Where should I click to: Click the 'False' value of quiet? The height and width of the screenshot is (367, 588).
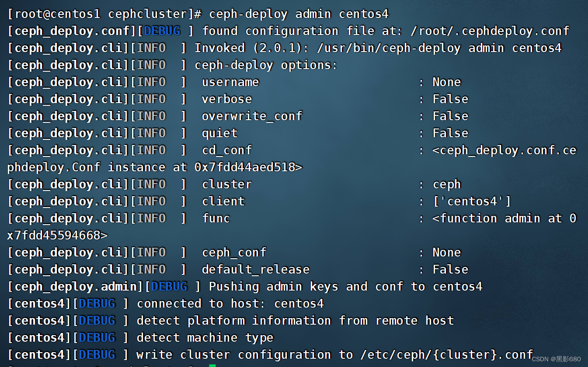(450, 133)
